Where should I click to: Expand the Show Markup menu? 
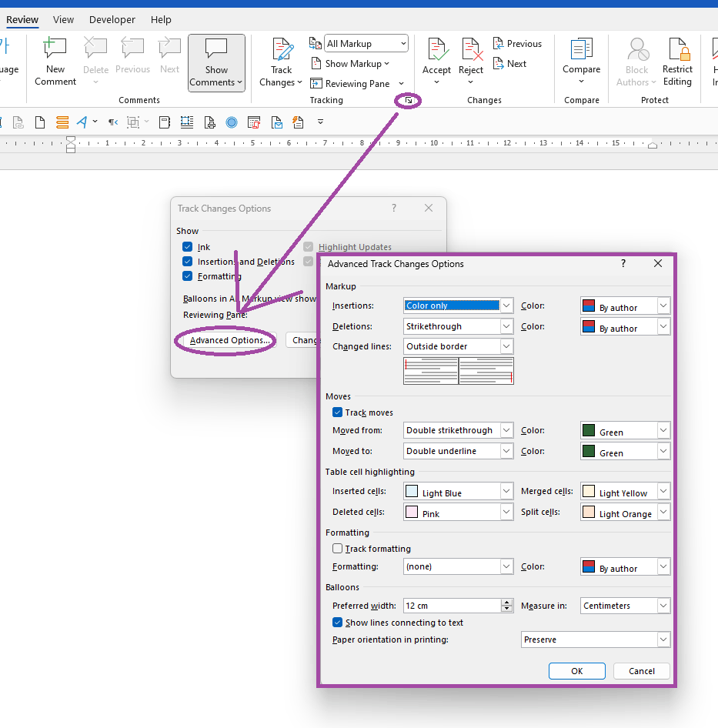tap(350, 64)
